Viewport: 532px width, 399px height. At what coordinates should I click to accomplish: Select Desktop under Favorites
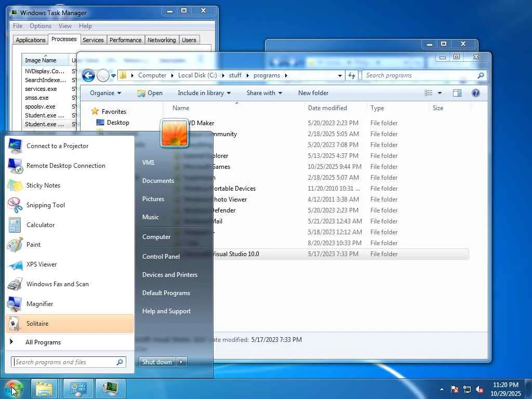(113, 123)
